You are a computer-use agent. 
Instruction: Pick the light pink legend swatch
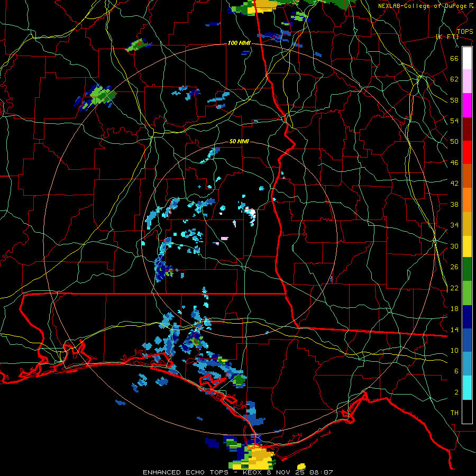pyautogui.click(x=467, y=81)
